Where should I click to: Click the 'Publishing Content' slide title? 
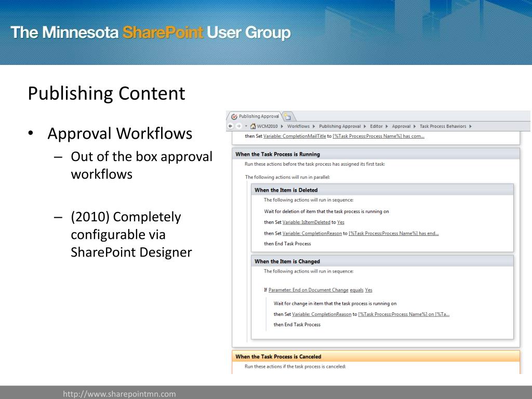pos(107,94)
